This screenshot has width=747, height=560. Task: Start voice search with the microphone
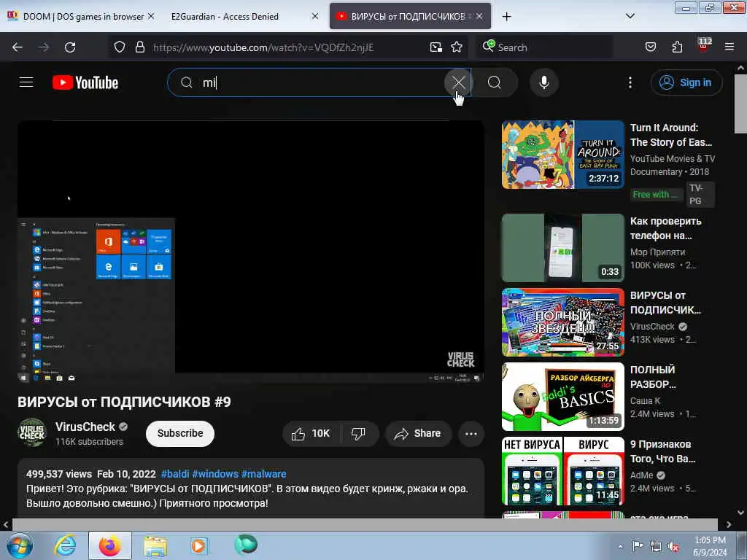(543, 82)
